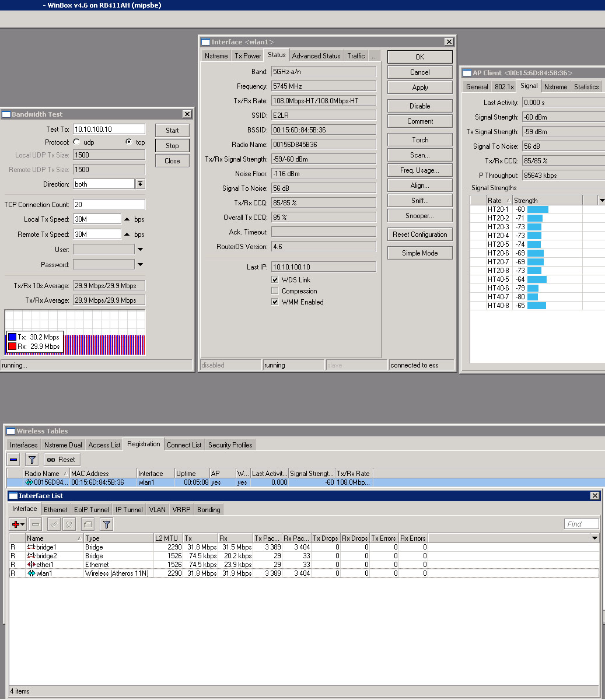
Task: Click the Wireless Tables window title icon
Action: point(11,431)
